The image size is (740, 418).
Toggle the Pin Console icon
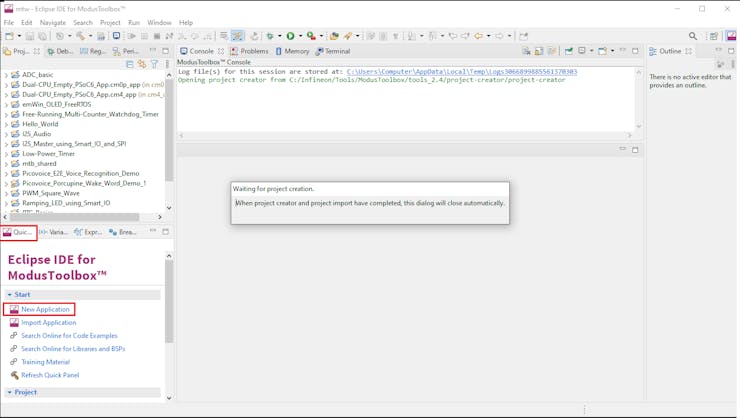click(x=569, y=51)
